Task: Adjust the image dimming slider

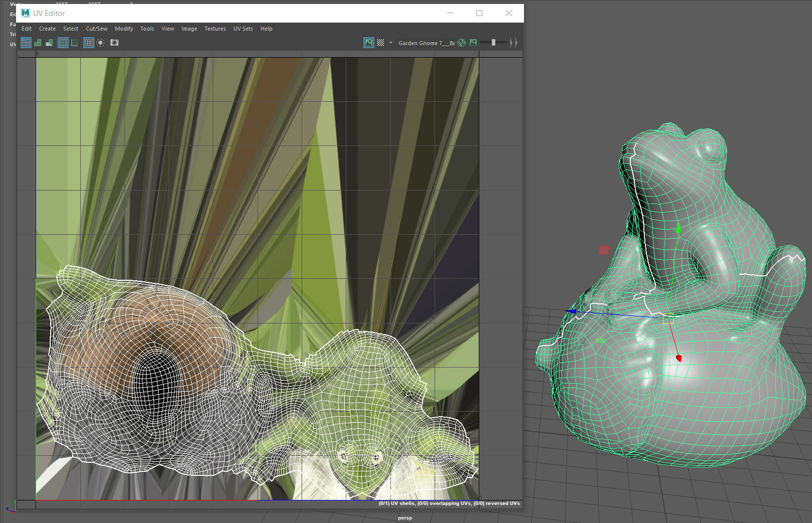Action: point(493,43)
